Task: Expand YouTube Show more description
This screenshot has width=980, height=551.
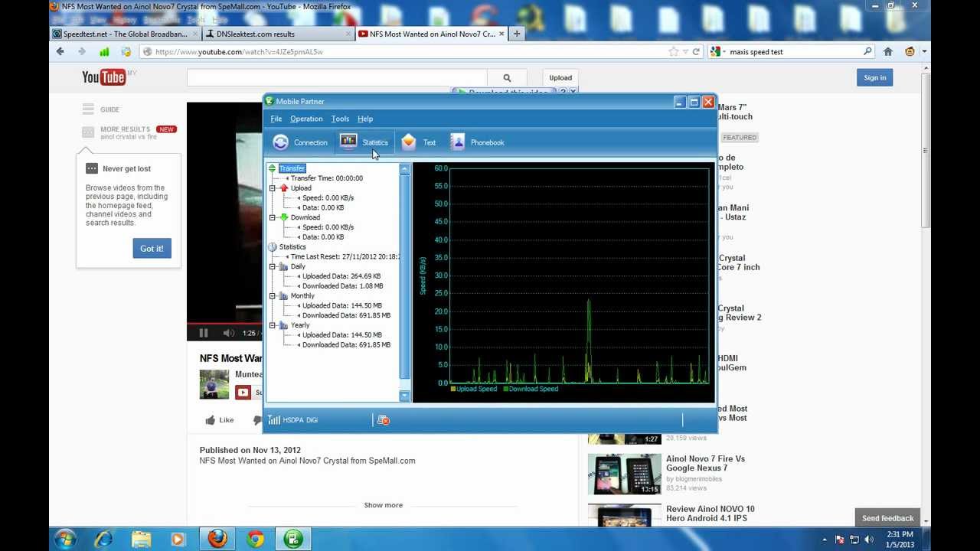Action: coord(383,505)
